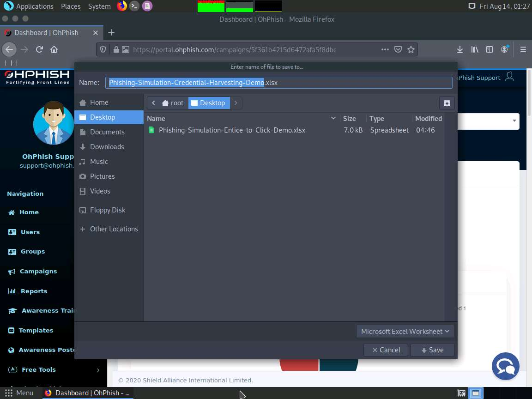Close the Dashboard | OhPhish tab
The image size is (532, 399).
[95, 33]
